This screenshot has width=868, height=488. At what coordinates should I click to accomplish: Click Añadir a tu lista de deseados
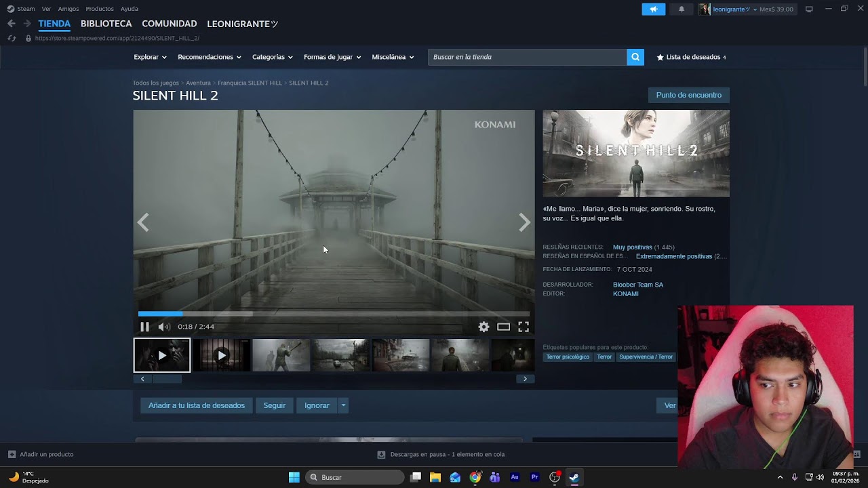[197, 405]
